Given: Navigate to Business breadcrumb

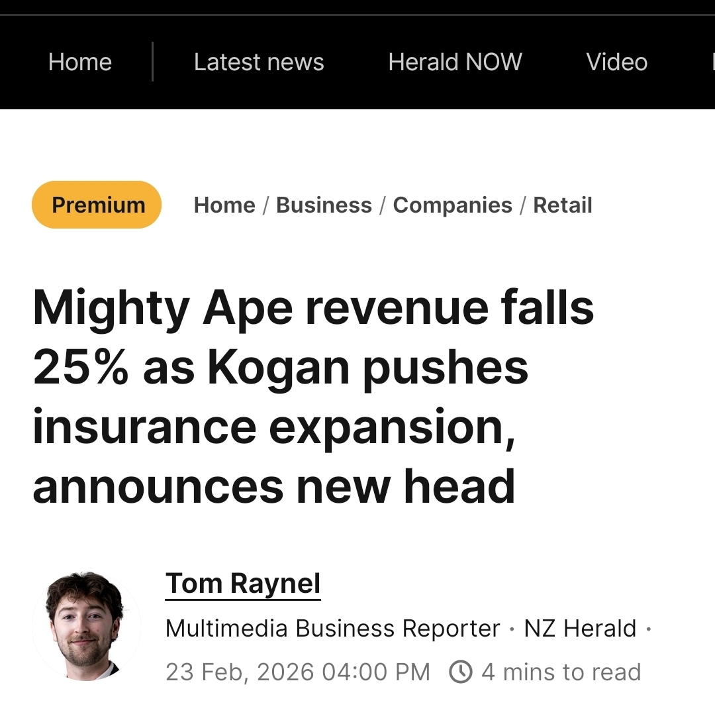Looking at the screenshot, I should coord(324,205).
